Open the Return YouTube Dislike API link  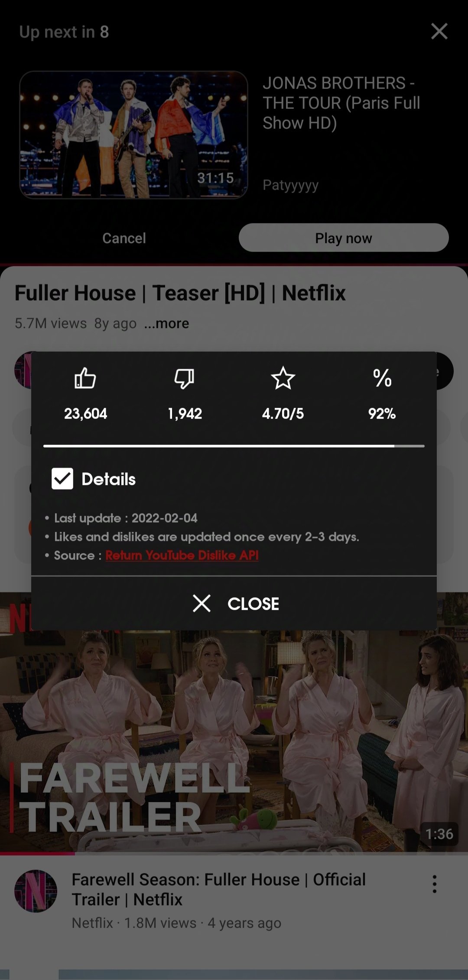182,555
